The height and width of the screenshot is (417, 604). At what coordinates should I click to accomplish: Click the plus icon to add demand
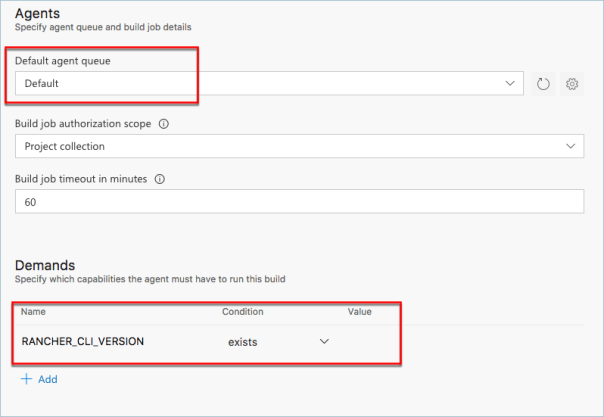(x=26, y=380)
